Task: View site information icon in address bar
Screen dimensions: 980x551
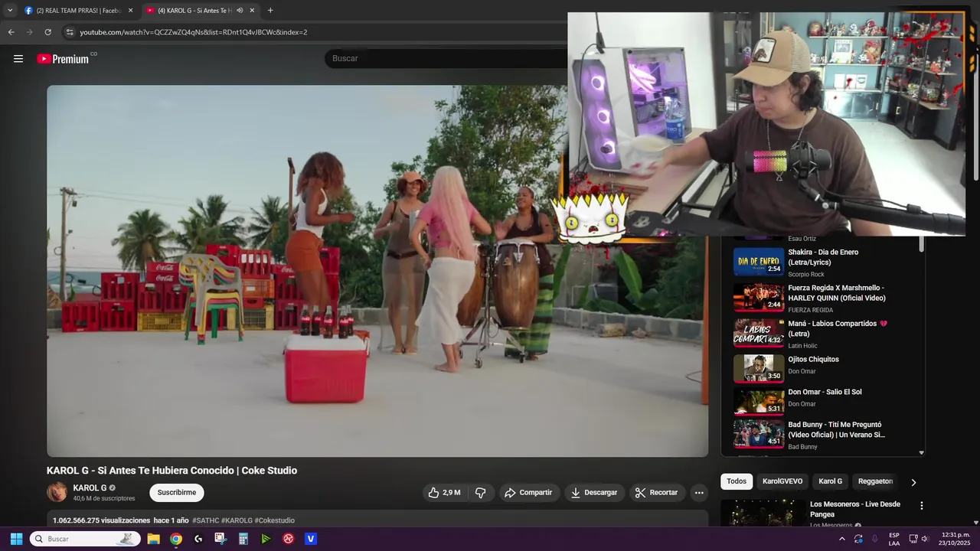Action: (70, 32)
